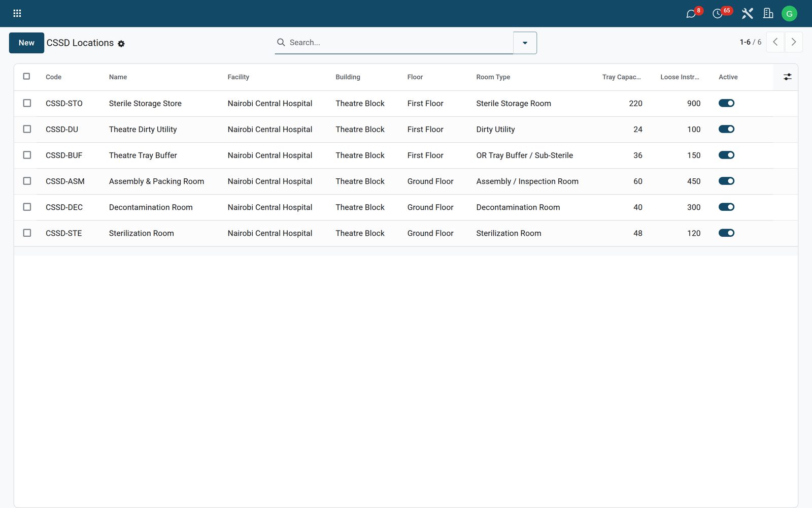Check the CSSD-STO row checkbox
The height and width of the screenshot is (508, 812).
click(x=27, y=103)
